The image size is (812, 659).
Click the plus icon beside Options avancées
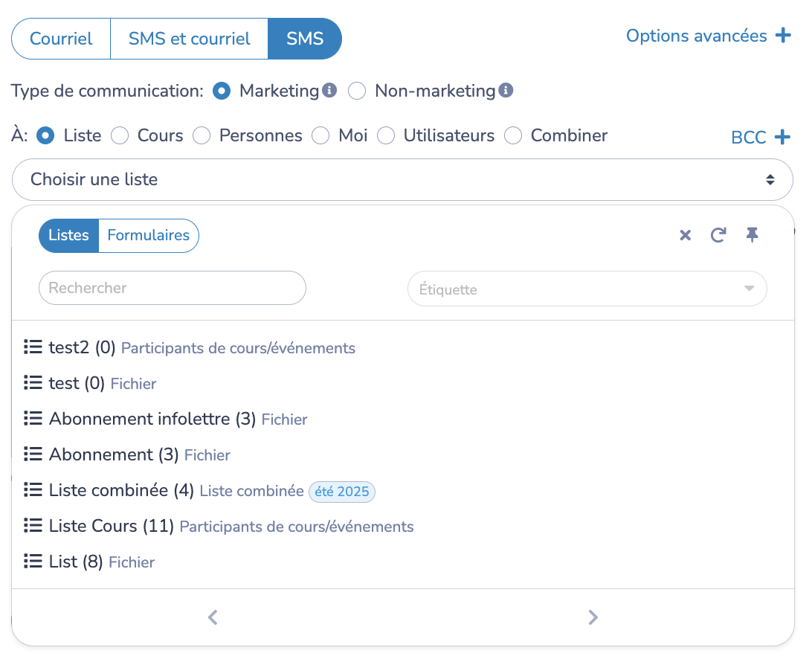click(x=783, y=35)
